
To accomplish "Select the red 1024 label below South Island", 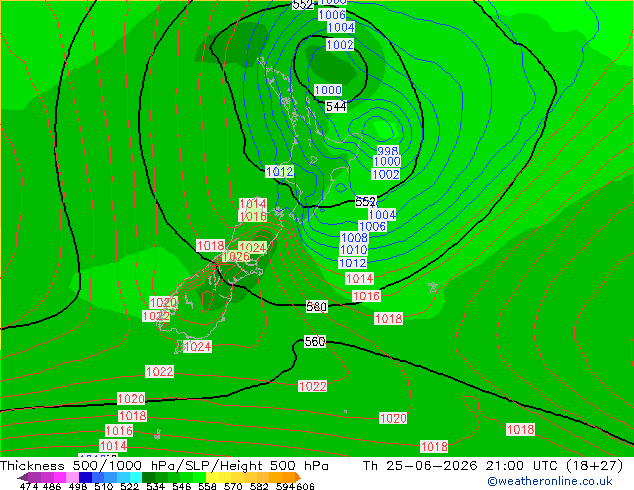I will (197, 346).
